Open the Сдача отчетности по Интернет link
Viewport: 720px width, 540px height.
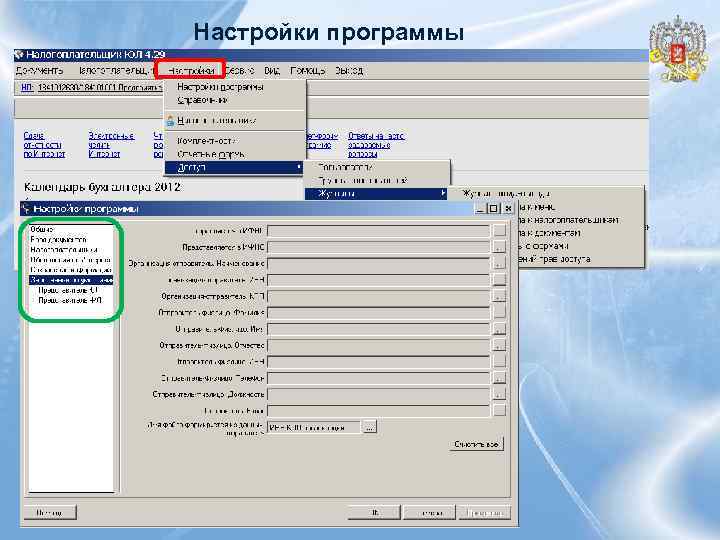click(x=44, y=145)
